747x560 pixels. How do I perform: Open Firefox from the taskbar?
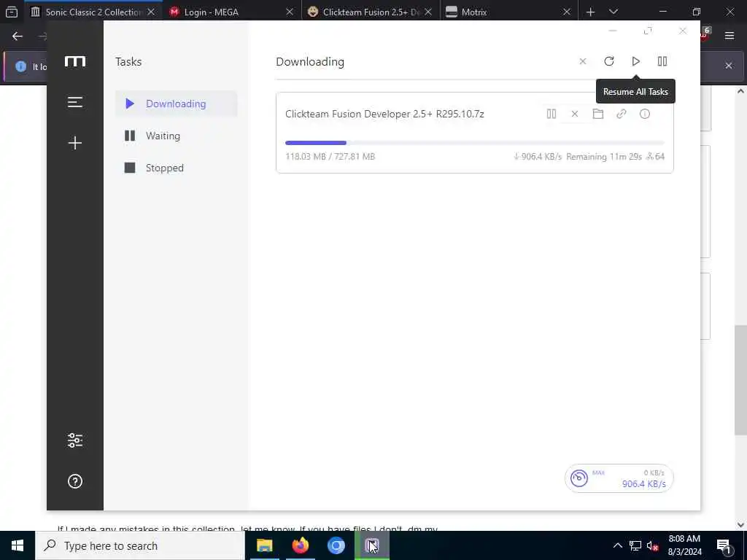(300, 545)
